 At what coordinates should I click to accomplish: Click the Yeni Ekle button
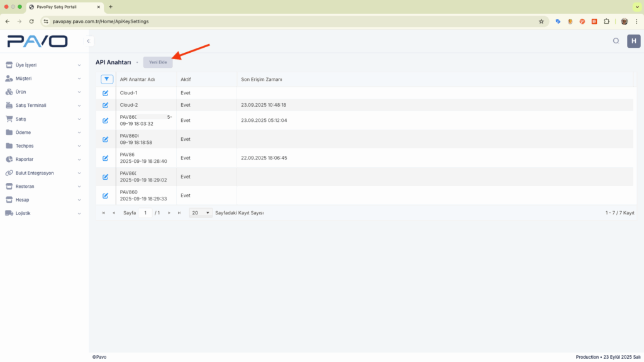(158, 62)
